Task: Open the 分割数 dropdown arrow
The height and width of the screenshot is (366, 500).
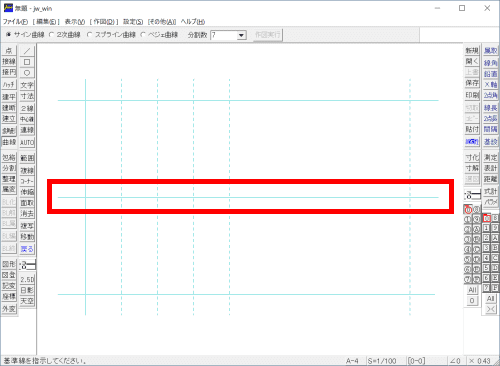Action: click(x=242, y=35)
